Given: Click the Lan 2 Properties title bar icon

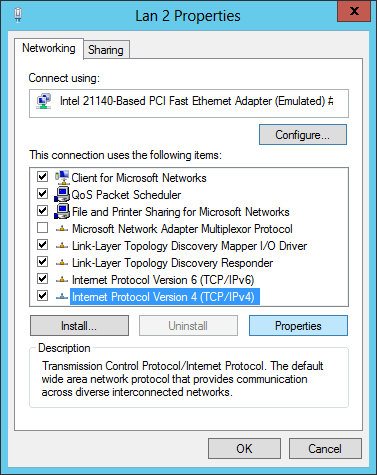Looking at the screenshot, I should click(18, 15).
